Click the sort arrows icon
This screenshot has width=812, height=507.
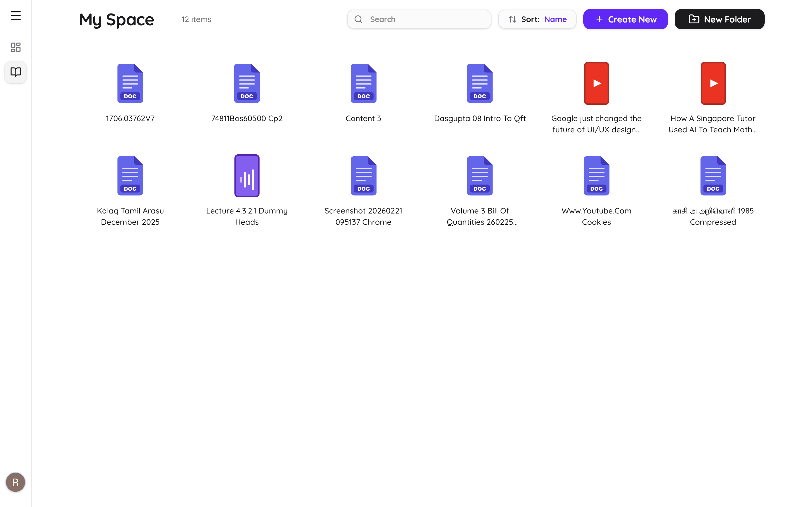click(512, 19)
